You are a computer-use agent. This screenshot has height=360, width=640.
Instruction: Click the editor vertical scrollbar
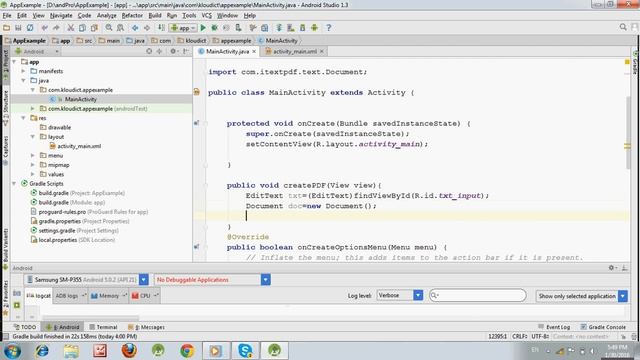pyautogui.click(x=628, y=133)
